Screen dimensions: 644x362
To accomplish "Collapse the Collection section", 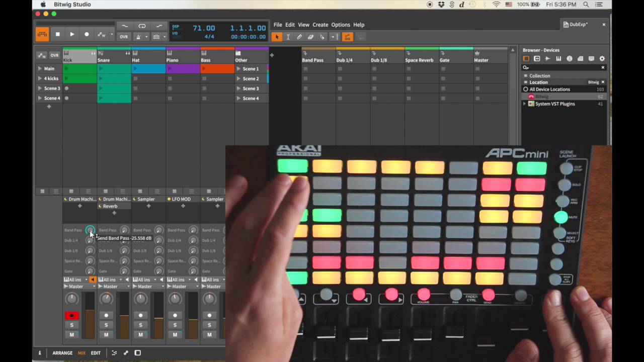I will click(x=526, y=76).
